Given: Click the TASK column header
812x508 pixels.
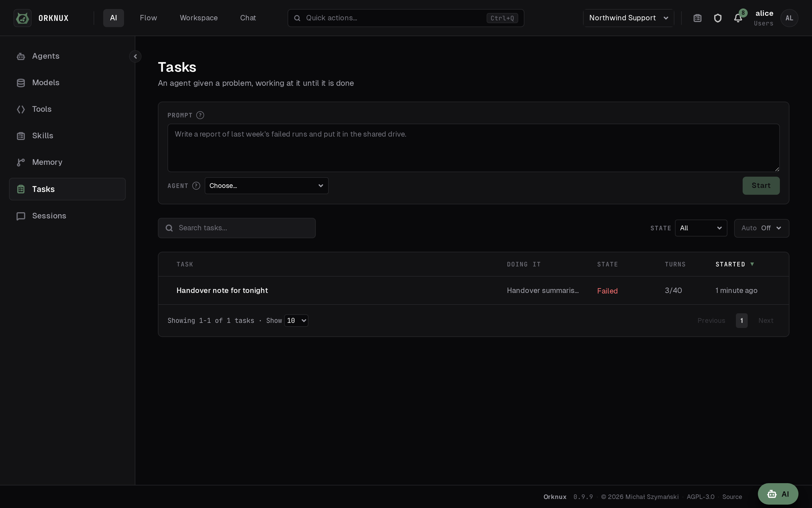Looking at the screenshot, I should click(185, 264).
